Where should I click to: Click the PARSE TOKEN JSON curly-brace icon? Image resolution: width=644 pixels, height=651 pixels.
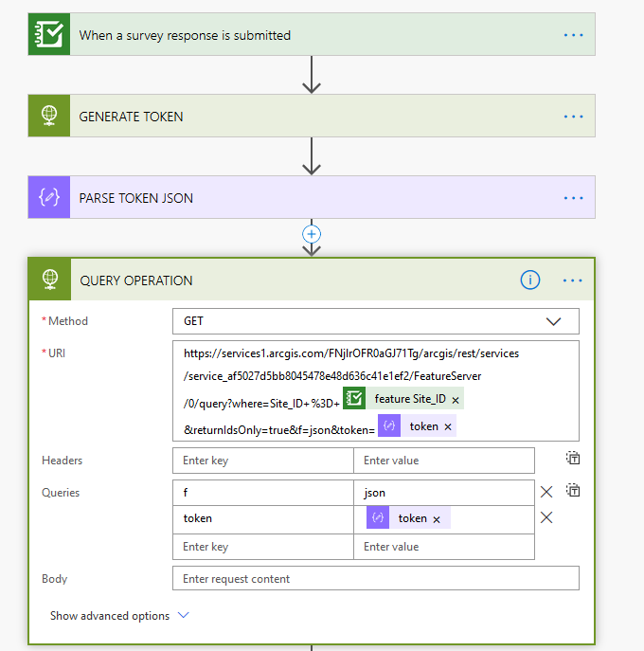[49, 197]
